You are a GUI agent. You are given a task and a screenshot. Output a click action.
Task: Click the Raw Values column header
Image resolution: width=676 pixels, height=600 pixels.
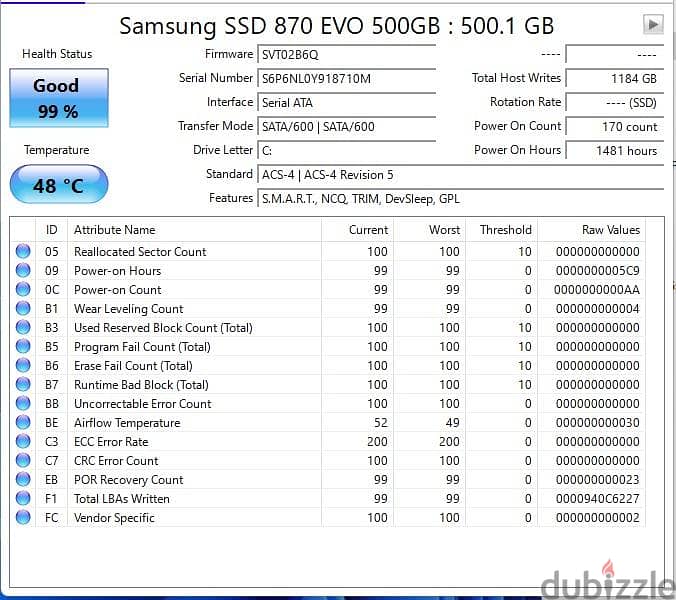(x=592, y=230)
